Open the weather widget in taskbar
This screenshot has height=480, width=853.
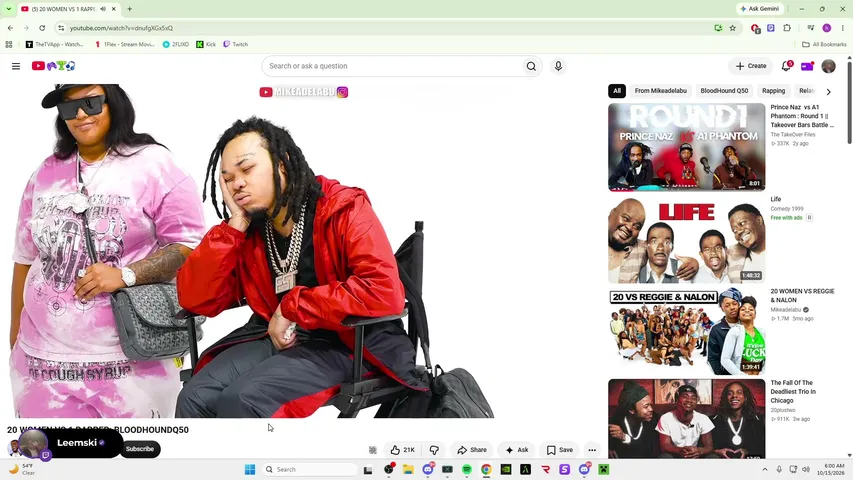click(21, 469)
